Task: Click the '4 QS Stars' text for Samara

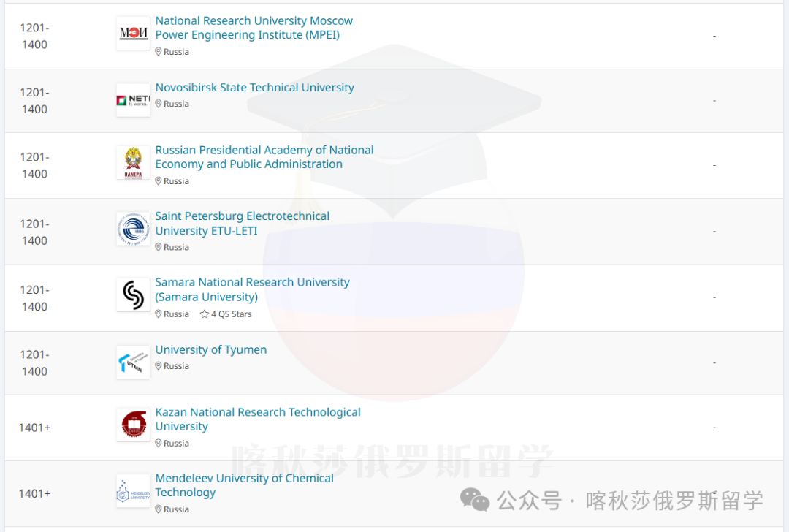Action: click(x=232, y=314)
